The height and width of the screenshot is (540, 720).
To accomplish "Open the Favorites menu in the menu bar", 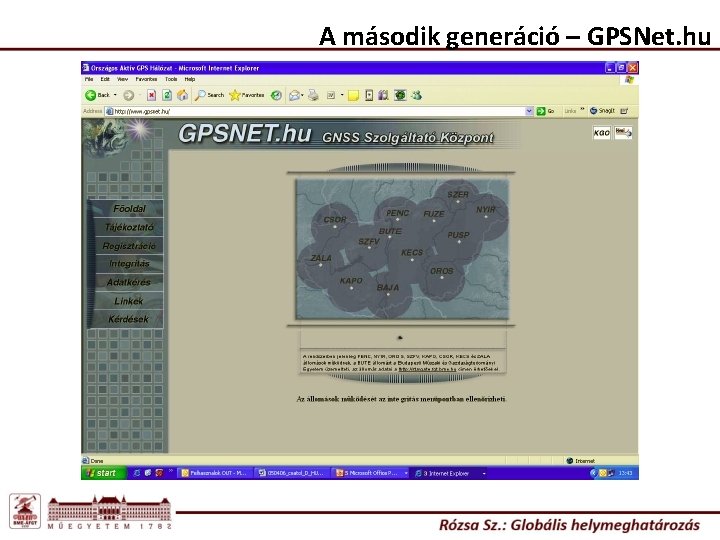I will pos(146,79).
